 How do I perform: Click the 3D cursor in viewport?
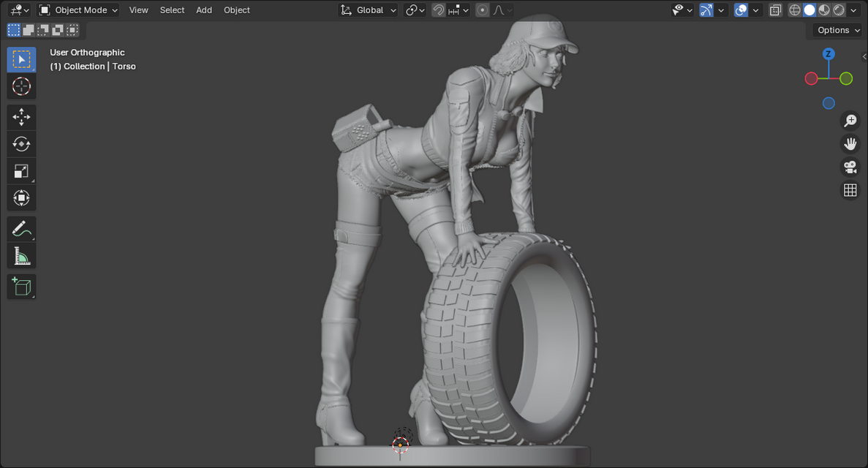click(x=400, y=444)
